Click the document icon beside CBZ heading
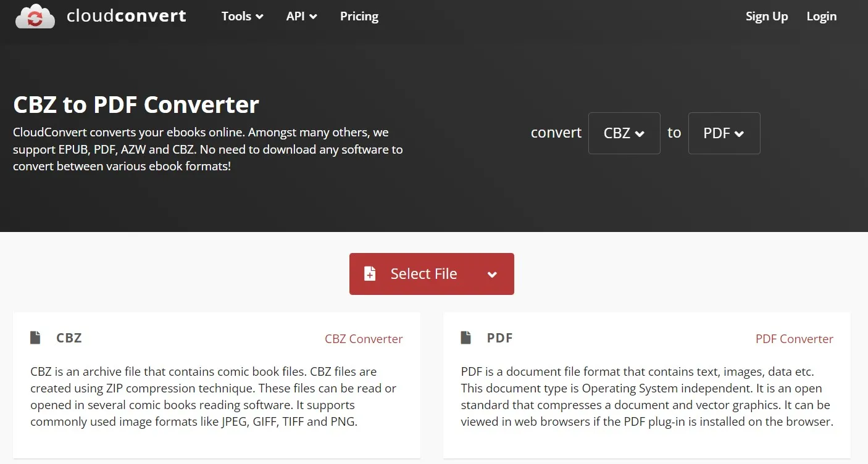 tap(35, 337)
